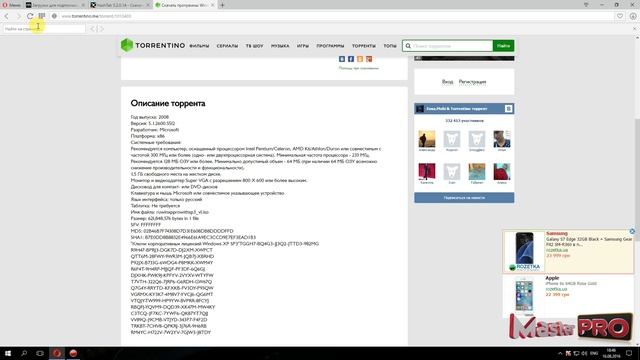Open the ТОПЫ menu item
This screenshot has height=360, width=640.
click(390, 46)
